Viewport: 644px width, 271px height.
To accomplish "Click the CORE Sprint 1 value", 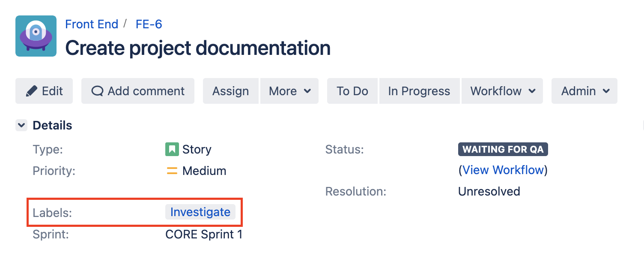I will [204, 235].
